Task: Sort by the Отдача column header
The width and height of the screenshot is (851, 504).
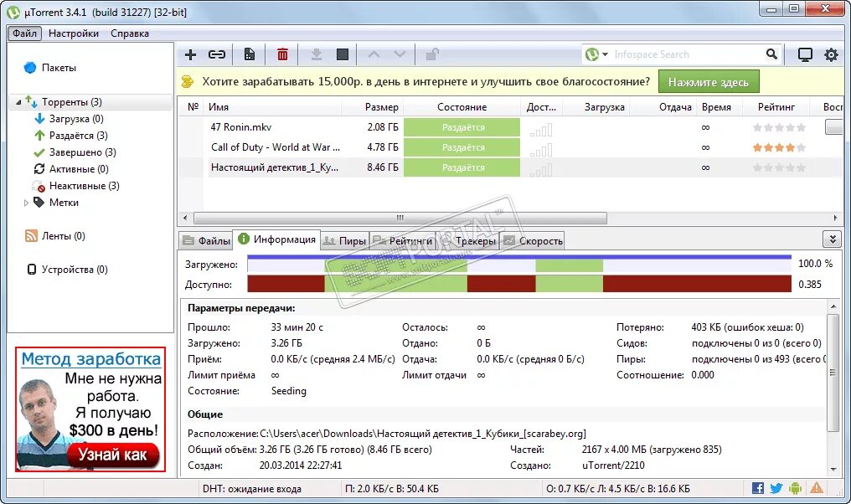Action: (x=665, y=107)
